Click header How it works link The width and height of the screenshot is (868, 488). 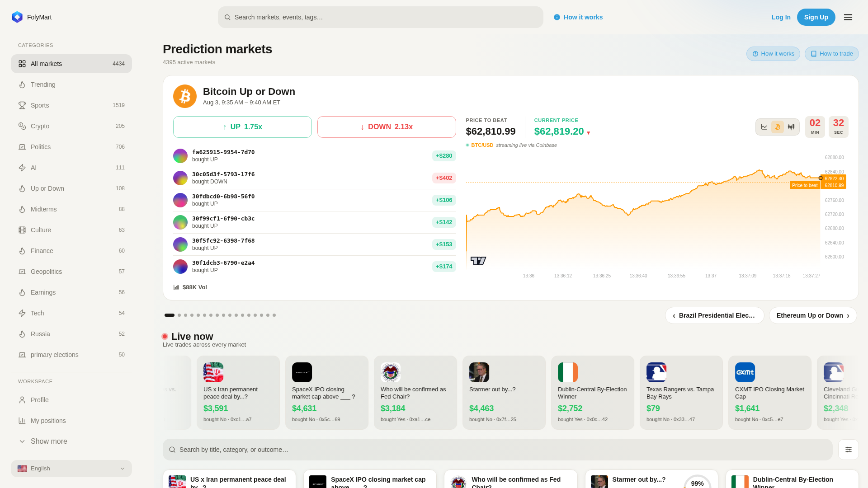pyautogui.click(x=578, y=17)
